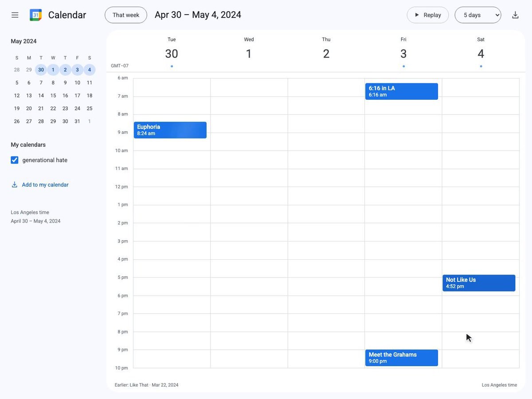Viewport: 532px width, 399px height.
Task: Open the hamburger main menu
Action: 15,15
